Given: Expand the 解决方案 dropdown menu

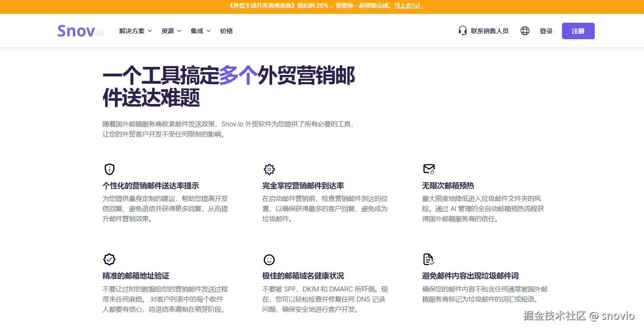Looking at the screenshot, I should pos(135,31).
